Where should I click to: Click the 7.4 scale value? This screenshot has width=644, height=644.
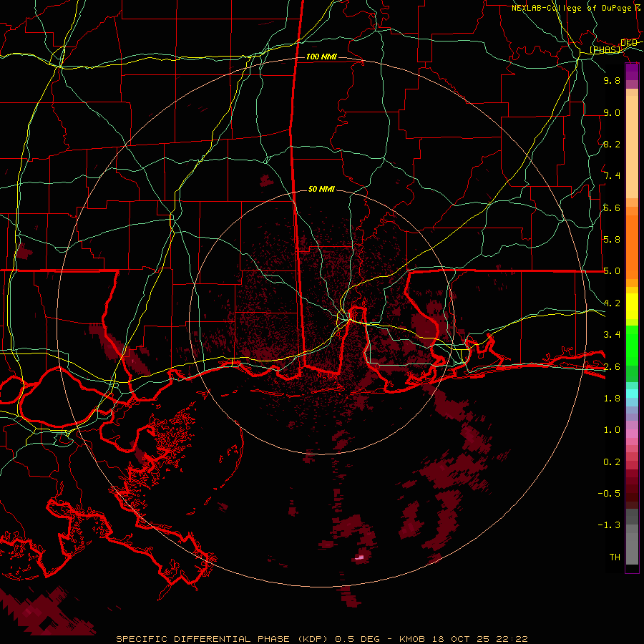(612, 176)
